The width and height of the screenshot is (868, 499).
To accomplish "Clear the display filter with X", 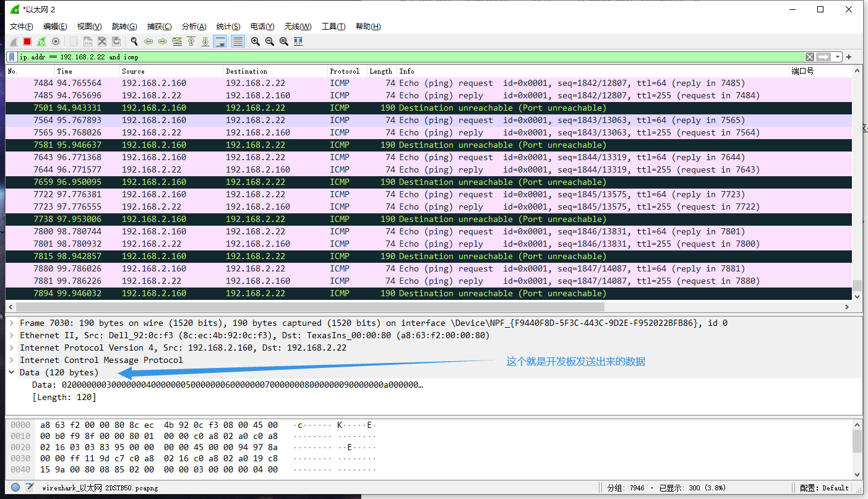I will point(810,57).
